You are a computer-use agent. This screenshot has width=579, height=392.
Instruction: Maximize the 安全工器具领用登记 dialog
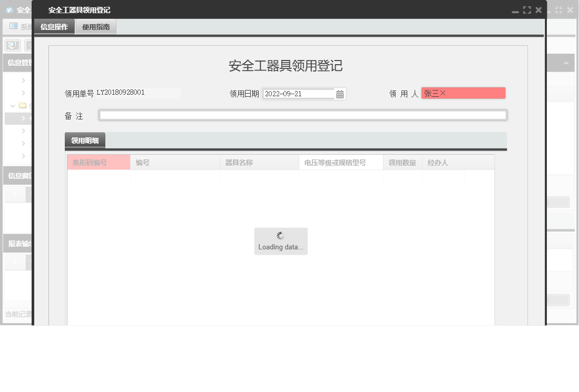pyautogui.click(x=527, y=9)
